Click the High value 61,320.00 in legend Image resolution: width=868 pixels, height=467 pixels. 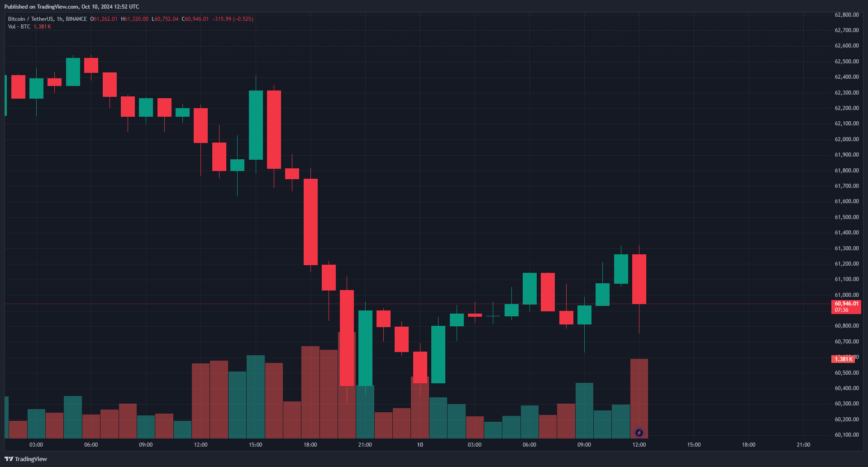click(136, 19)
